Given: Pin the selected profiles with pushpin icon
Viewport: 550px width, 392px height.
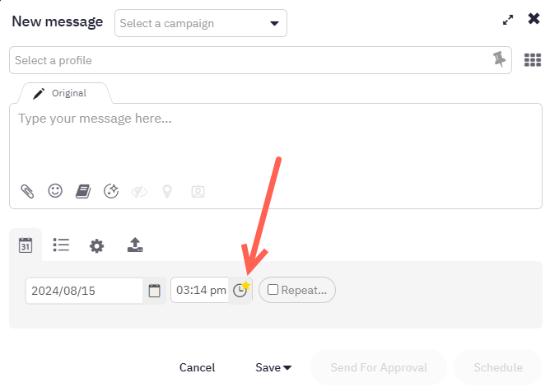Looking at the screenshot, I should pyautogui.click(x=499, y=59).
